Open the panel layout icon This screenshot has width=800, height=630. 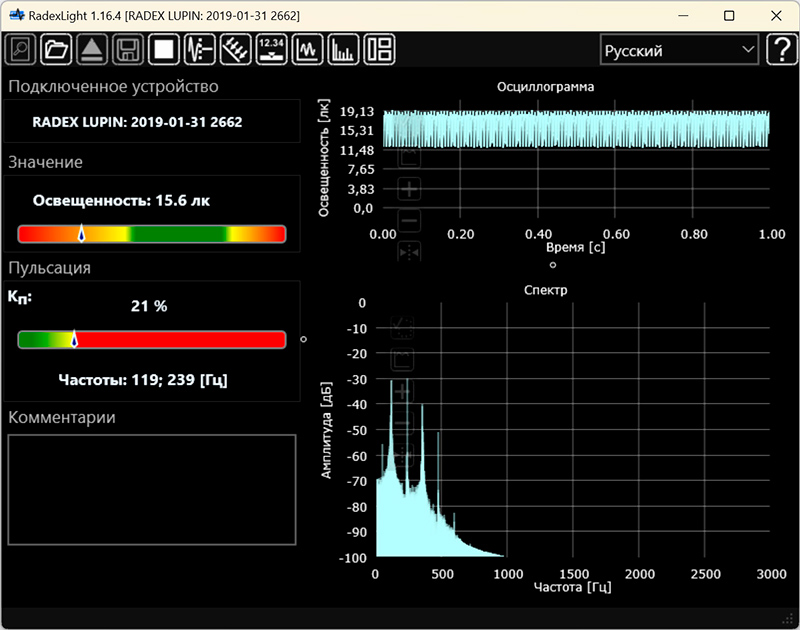pyautogui.click(x=380, y=50)
